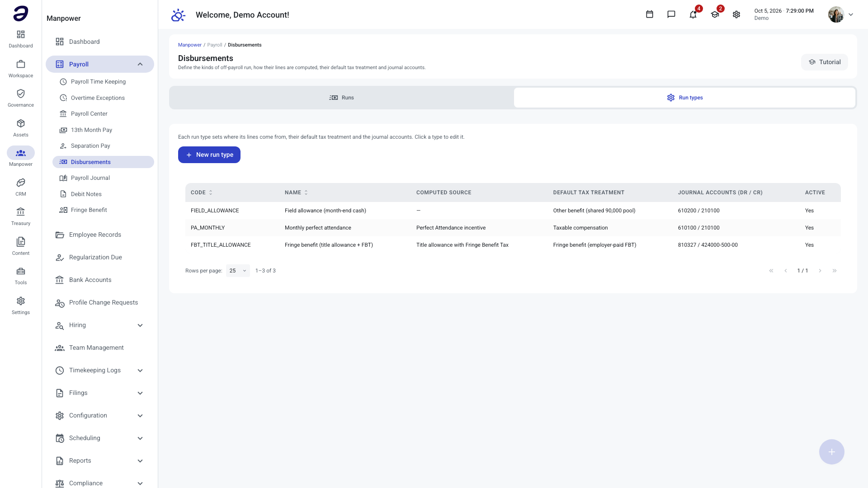Open the Settings gear in left rail

tap(21, 301)
